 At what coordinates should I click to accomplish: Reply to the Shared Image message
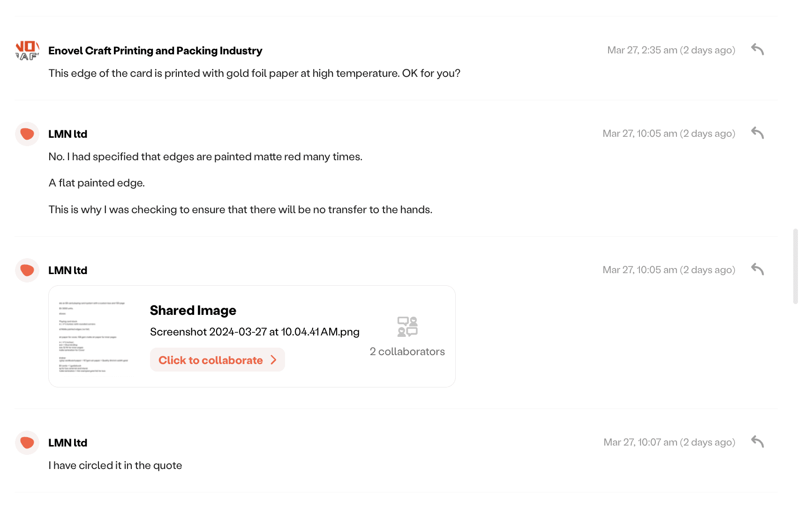coord(758,269)
